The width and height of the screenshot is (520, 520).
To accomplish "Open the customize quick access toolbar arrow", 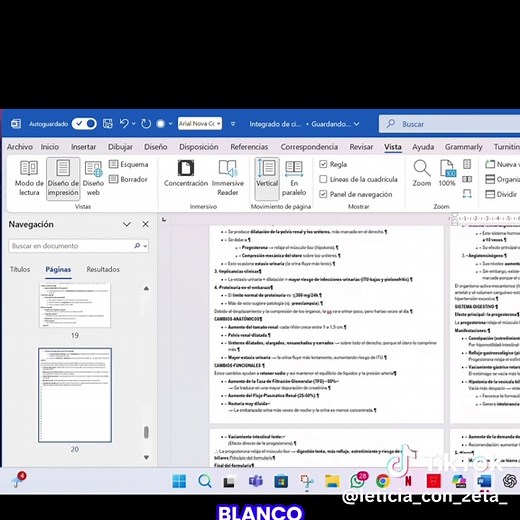I will coord(233,124).
